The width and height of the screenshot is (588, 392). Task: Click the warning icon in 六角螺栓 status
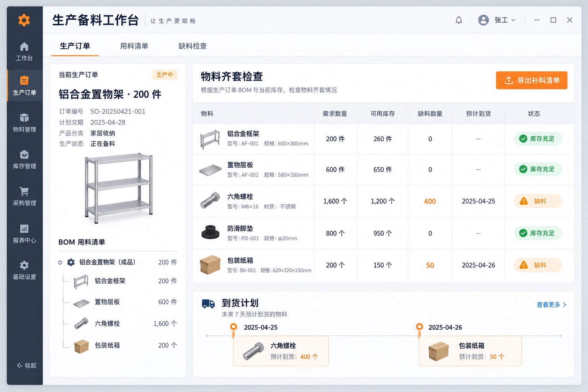point(524,201)
